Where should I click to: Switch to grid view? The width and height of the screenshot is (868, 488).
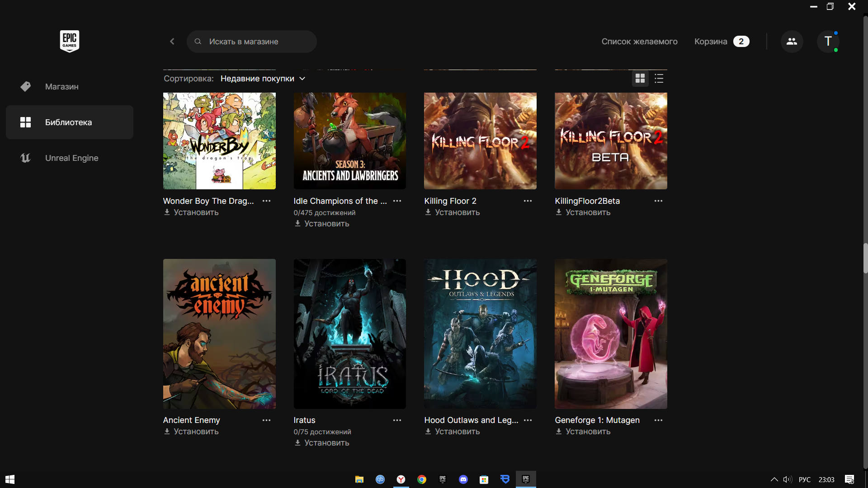pyautogui.click(x=640, y=79)
